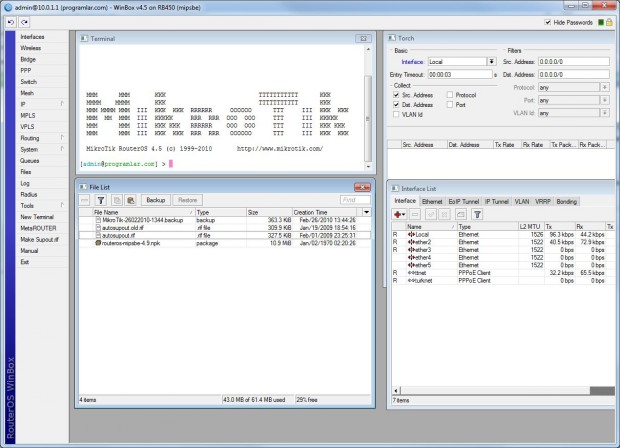Viewport: 620px width, 448px height.
Task: Open the File List filter funnel icon
Action: click(101, 200)
